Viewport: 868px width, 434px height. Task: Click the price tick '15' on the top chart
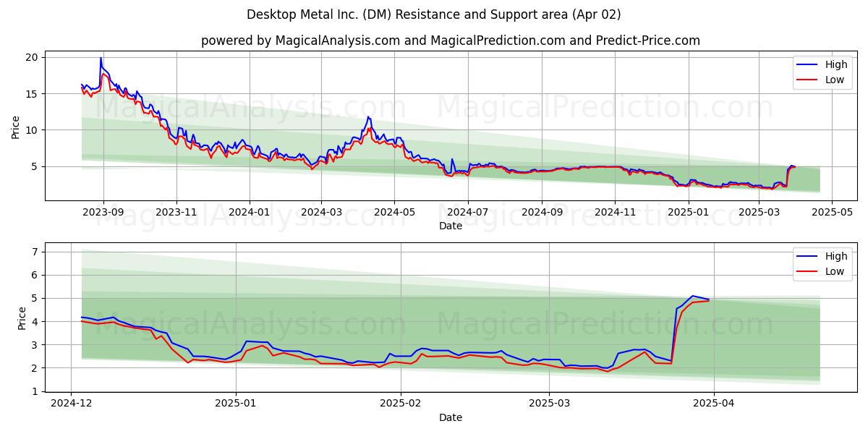33,93
